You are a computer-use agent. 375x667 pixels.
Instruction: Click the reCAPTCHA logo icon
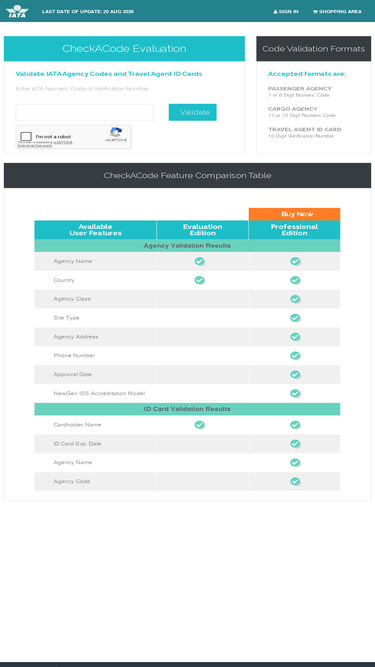116,132
